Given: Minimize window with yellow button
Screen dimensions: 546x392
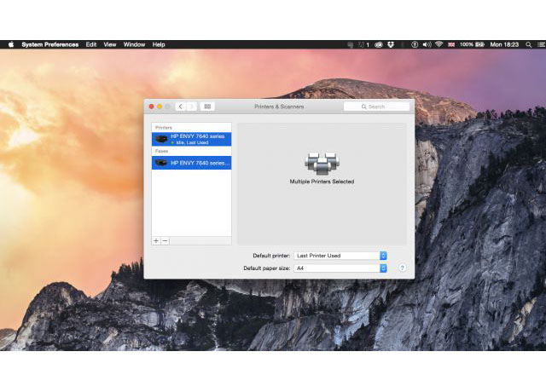Looking at the screenshot, I should point(160,107).
